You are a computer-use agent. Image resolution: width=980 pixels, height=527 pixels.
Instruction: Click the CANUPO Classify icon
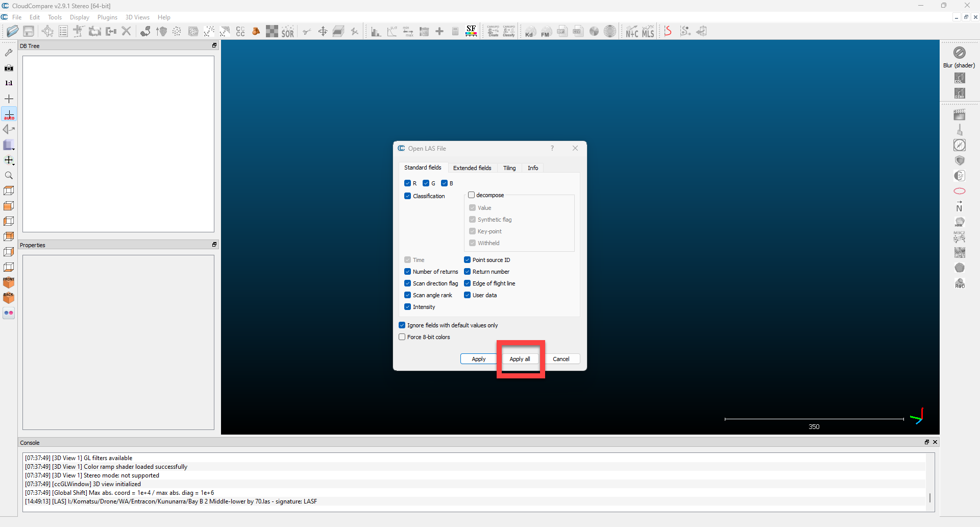click(509, 32)
